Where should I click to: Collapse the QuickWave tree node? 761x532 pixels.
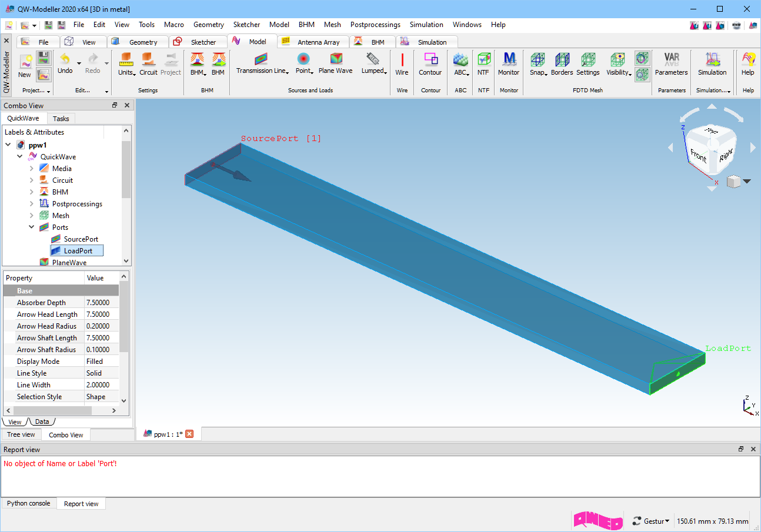(x=20, y=157)
